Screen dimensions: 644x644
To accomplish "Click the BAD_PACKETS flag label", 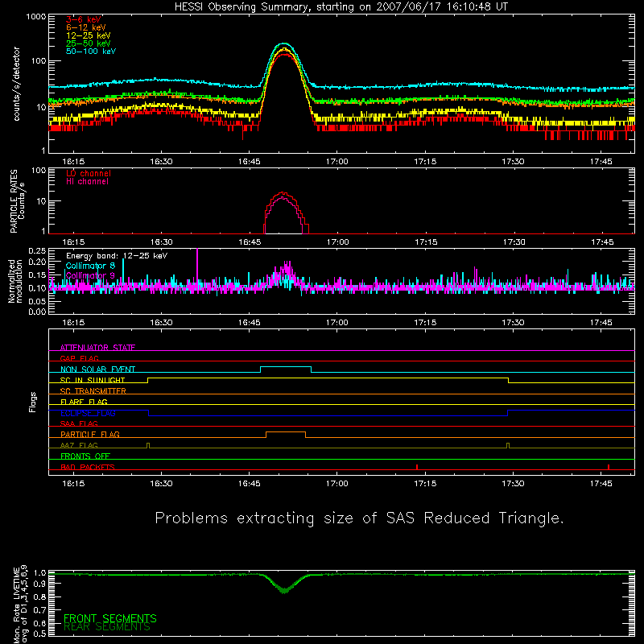I will point(88,467).
